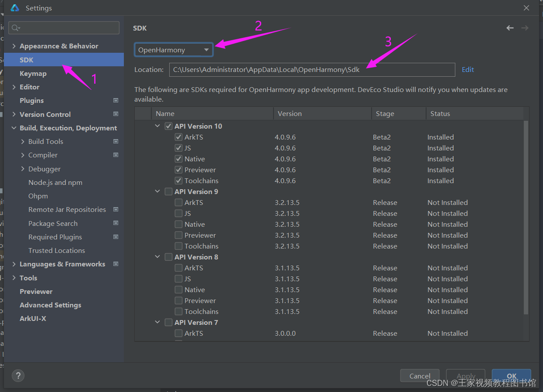Uncheck Previewer 4.0.9.6 checkbox

tap(178, 170)
